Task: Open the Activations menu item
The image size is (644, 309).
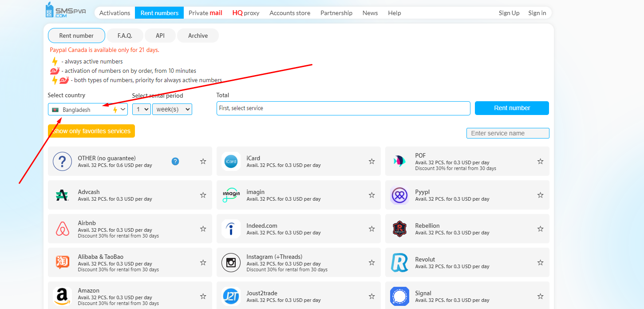Action: 115,13
